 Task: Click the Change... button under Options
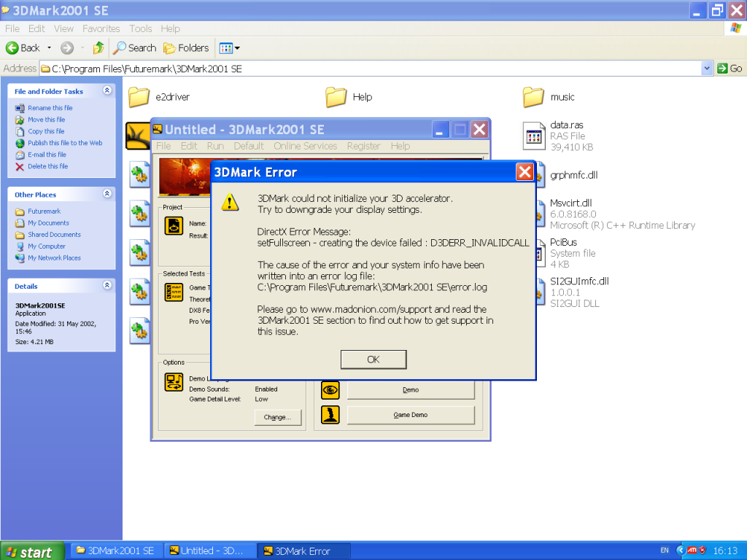coord(278,417)
